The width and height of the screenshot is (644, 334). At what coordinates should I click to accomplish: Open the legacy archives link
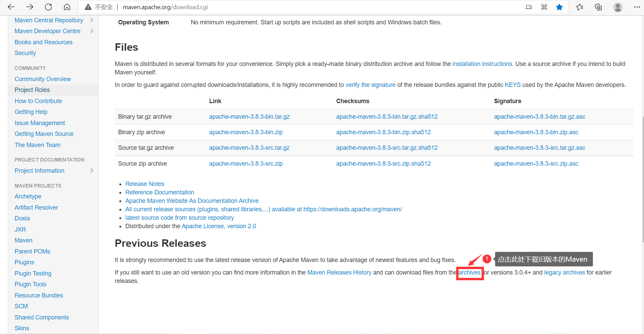564,272
